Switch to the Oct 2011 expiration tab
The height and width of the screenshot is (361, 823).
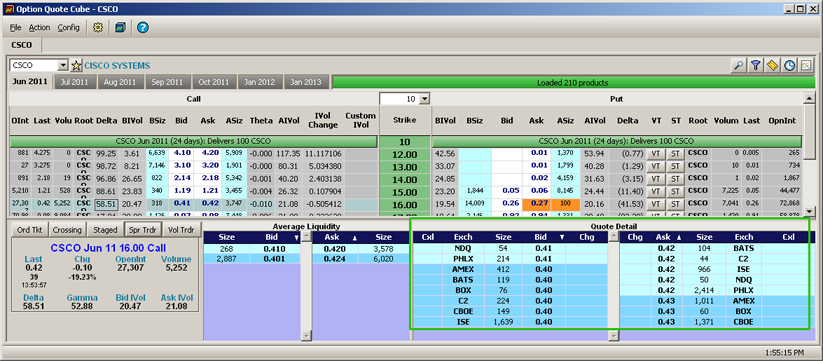point(214,82)
